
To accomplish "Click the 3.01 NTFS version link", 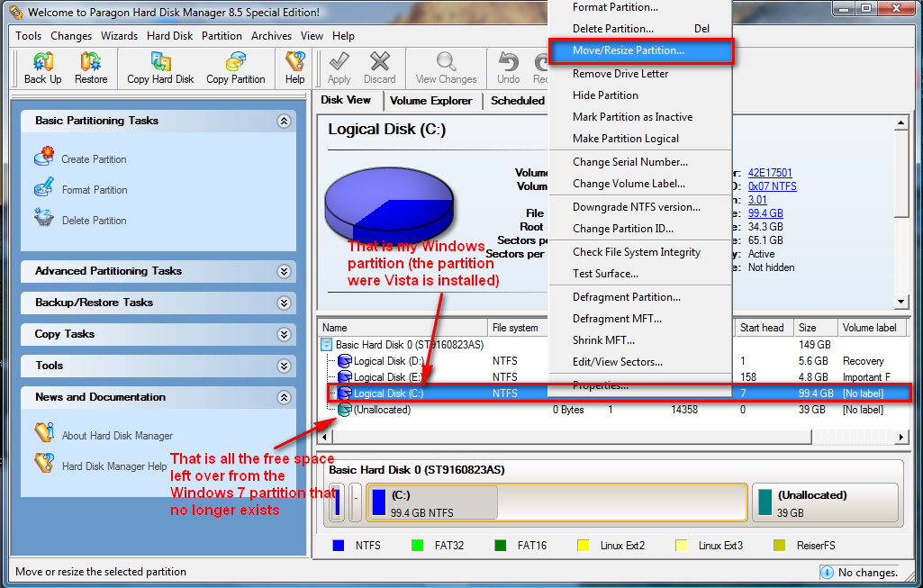I will 757,200.
